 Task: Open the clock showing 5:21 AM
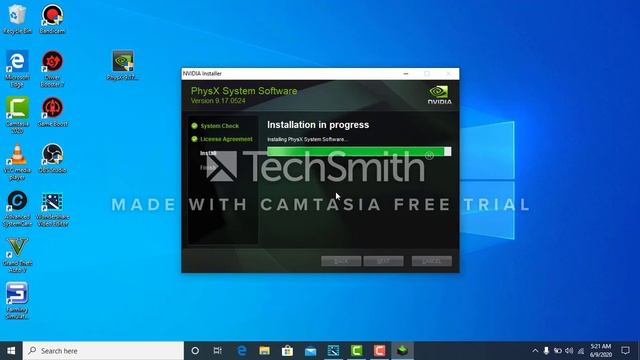pyautogui.click(x=601, y=351)
